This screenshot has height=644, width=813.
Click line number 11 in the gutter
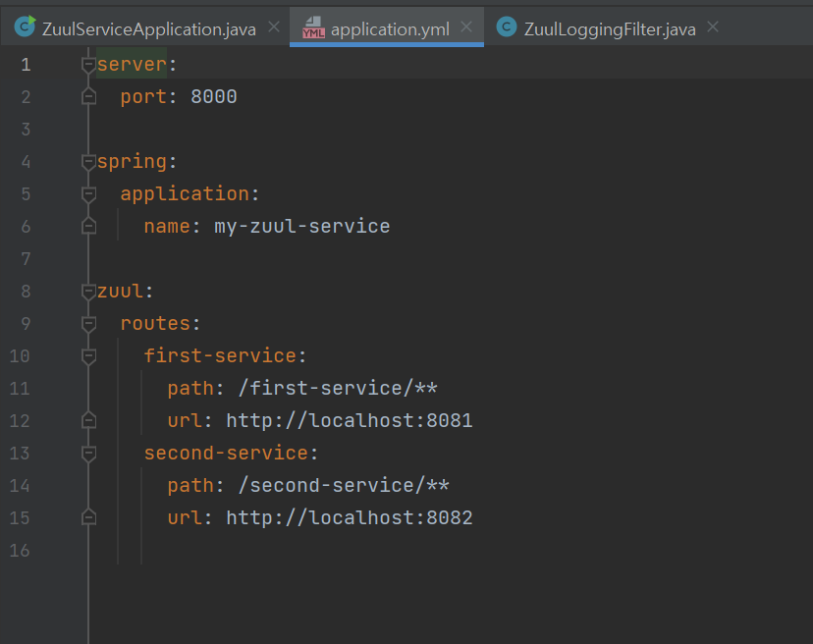20,389
